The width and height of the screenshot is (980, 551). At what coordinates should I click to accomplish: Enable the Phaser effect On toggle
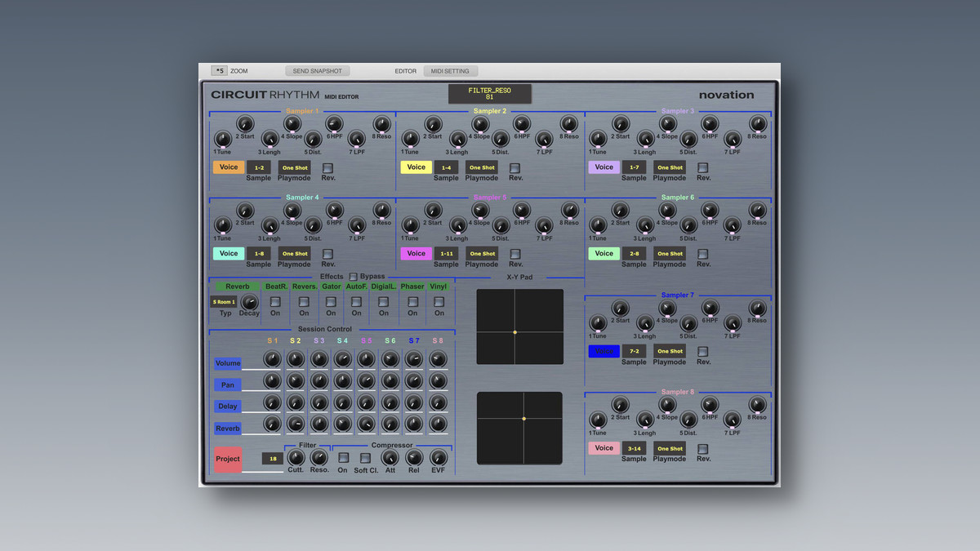[412, 302]
